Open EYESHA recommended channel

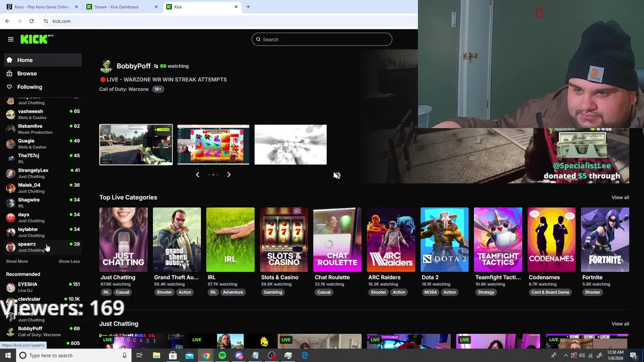pos(43,287)
